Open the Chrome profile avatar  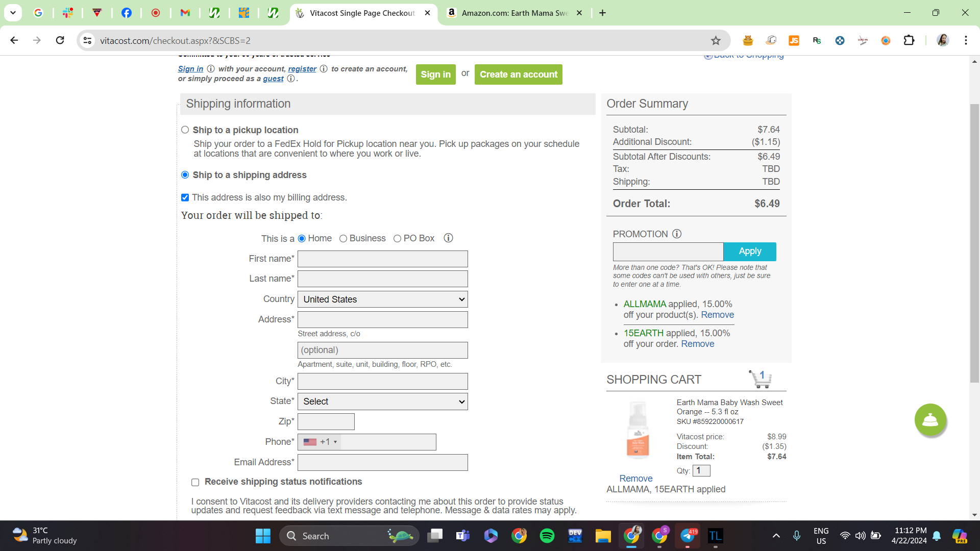(x=943, y=40)
